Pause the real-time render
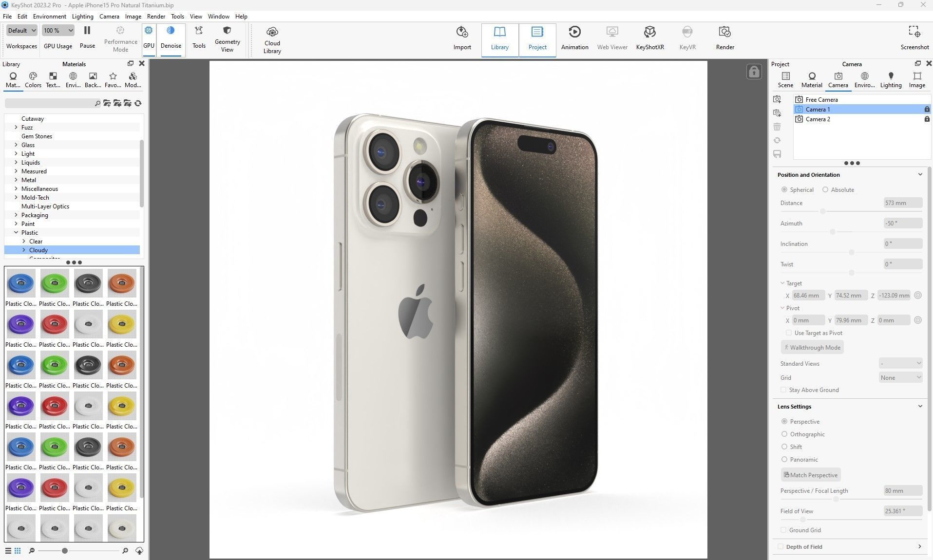 87,37
